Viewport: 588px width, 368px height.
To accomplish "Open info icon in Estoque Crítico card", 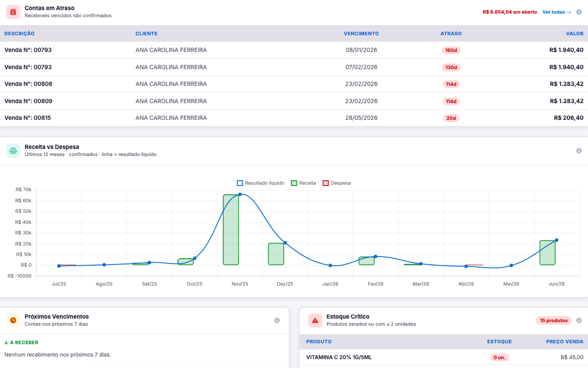I will point(579,320).
